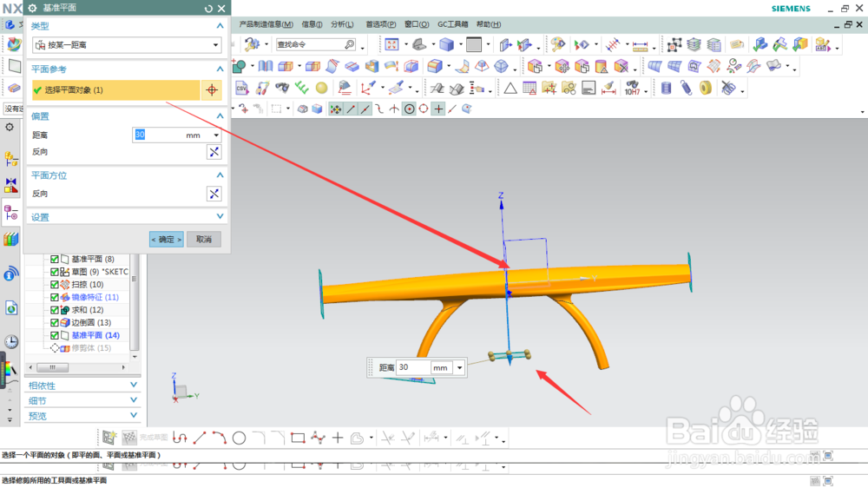The width and height of the screenshot is (868, 488).
Task: Open the 产品制造信息(M) menu
Action: pyautogui.click(x=266, y=24)
